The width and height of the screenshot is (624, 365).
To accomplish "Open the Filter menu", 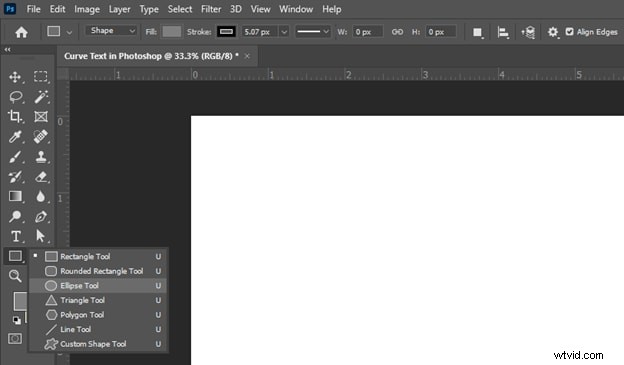I will 211,9.
